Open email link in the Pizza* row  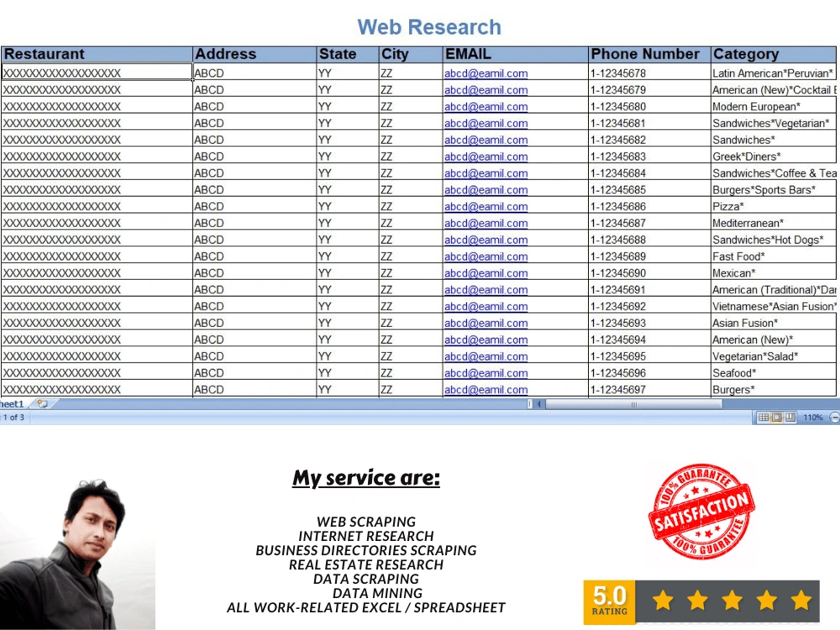486,207
